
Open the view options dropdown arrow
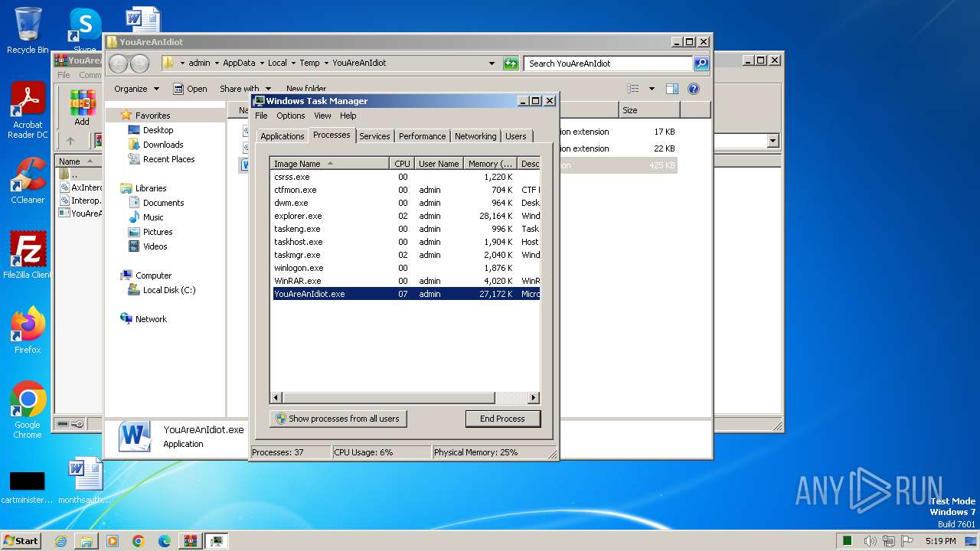click(x=652, y=89)
